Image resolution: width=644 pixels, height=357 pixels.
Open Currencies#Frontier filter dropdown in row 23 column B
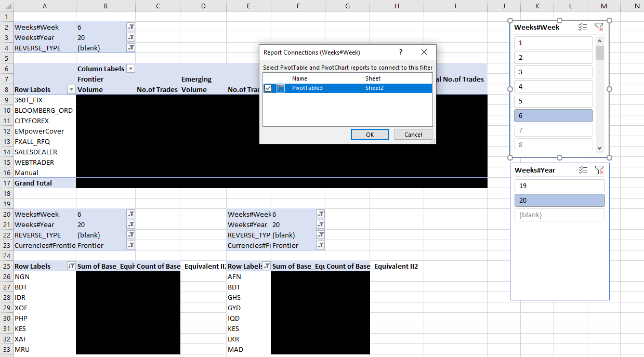[x=131, y=245]
